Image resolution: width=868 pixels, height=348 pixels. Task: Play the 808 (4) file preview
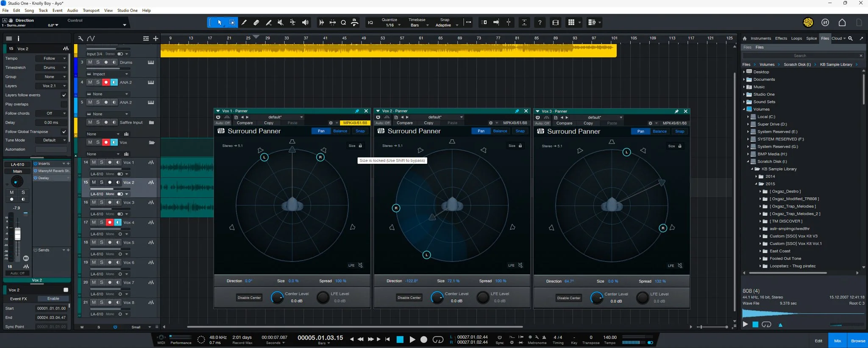746,324
